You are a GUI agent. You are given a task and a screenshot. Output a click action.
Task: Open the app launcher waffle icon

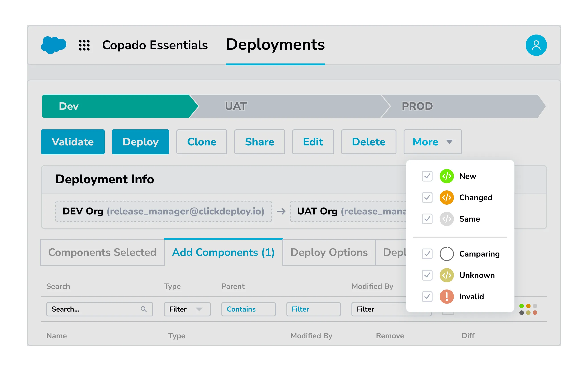pyautogui.click(x=84, y=45)
